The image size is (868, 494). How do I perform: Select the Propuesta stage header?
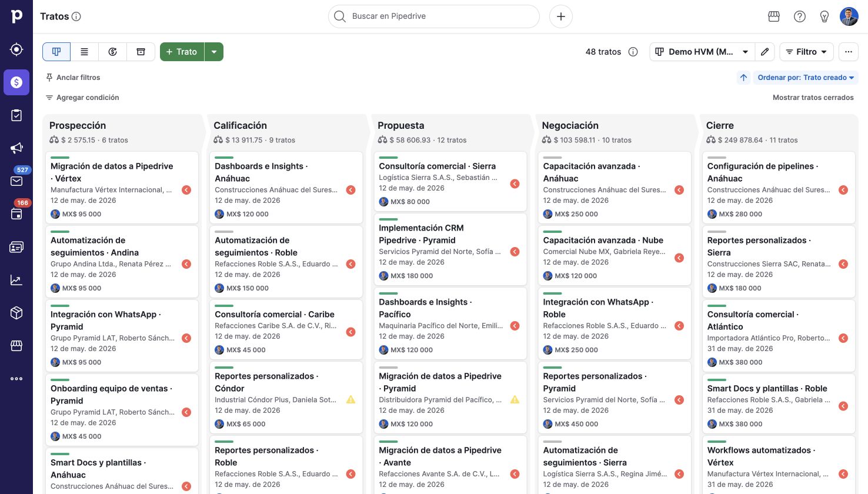400,125
